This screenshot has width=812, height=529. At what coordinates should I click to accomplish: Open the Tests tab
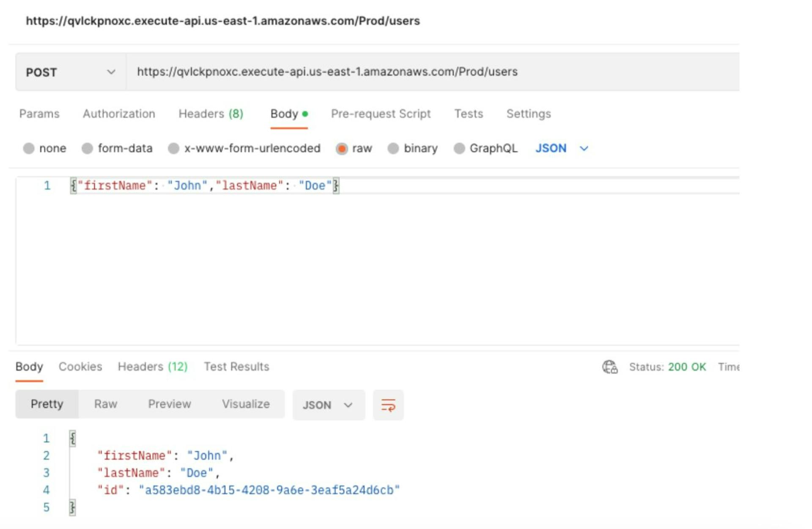468,114
